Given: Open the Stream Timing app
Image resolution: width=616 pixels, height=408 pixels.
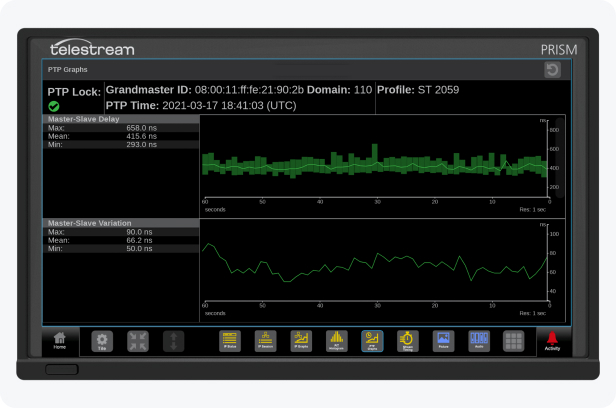Looking at the screenshot, I should click(x=408, y=341).
